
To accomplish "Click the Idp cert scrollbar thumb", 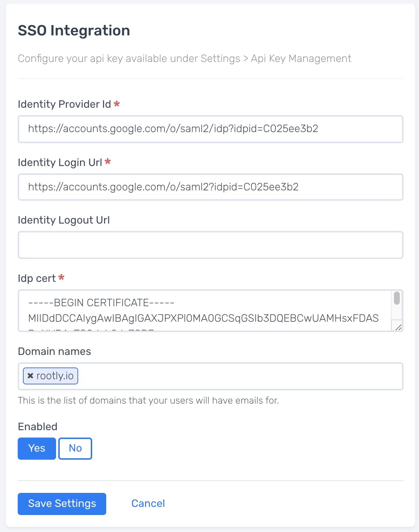I will click(397, 298).
